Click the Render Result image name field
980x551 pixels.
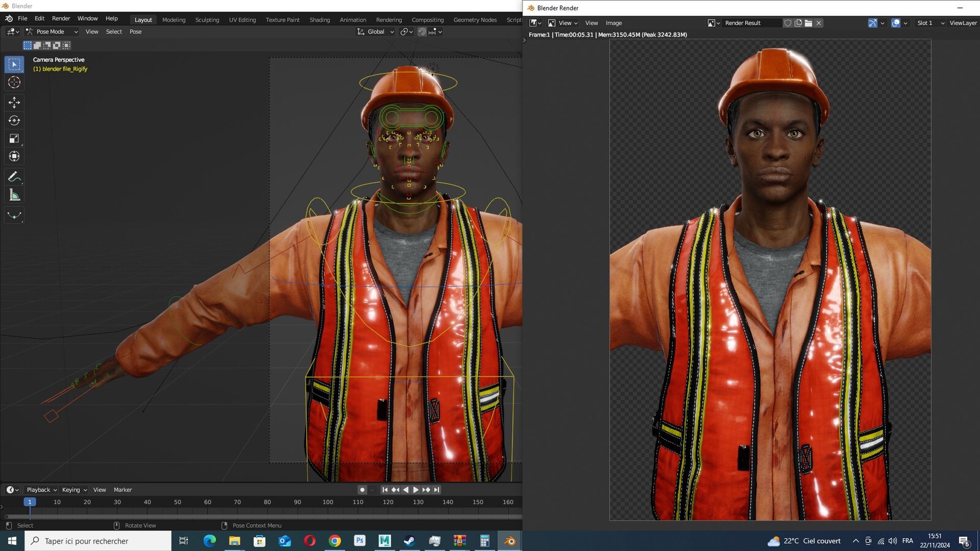pos(752,23)
